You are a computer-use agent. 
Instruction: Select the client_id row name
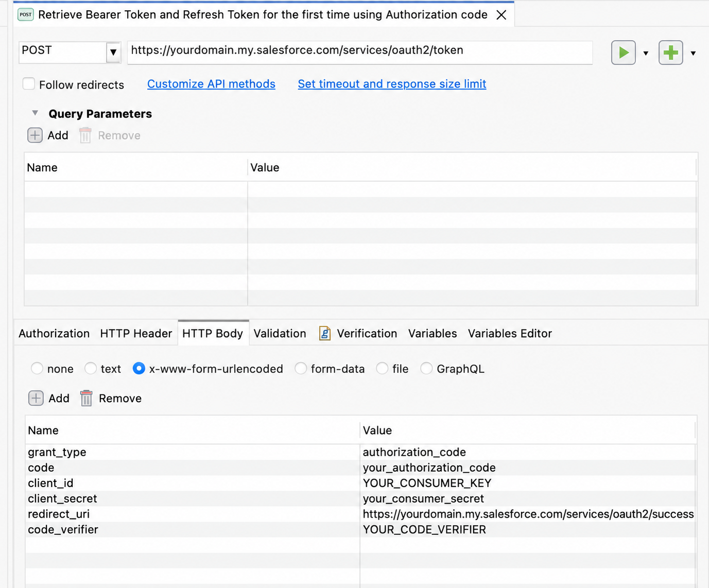coord(193,483)
